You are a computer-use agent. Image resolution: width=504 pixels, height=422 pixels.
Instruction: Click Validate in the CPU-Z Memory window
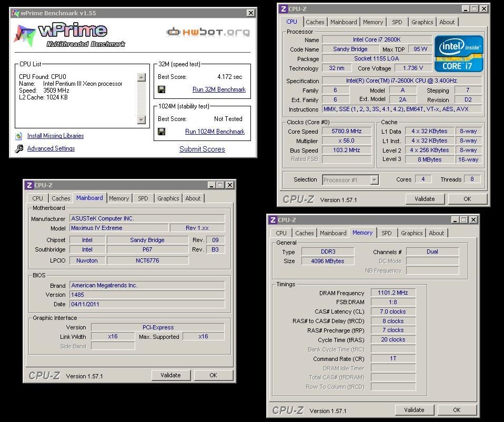414,410
